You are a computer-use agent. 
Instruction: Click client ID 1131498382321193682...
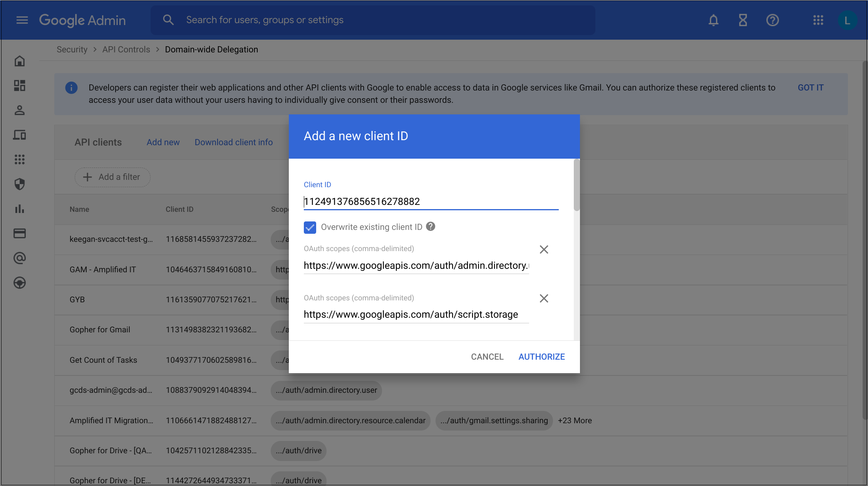click(211, 330)
